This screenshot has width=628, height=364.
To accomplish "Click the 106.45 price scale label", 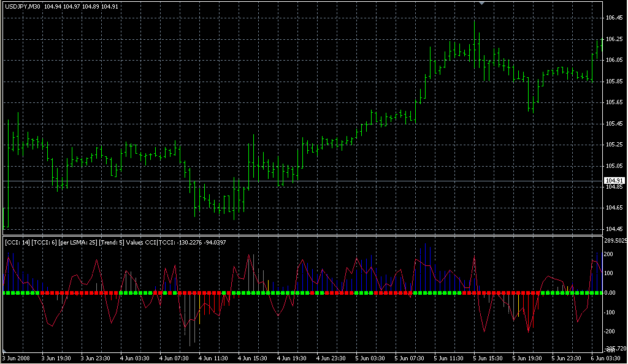I will (615, 18).
